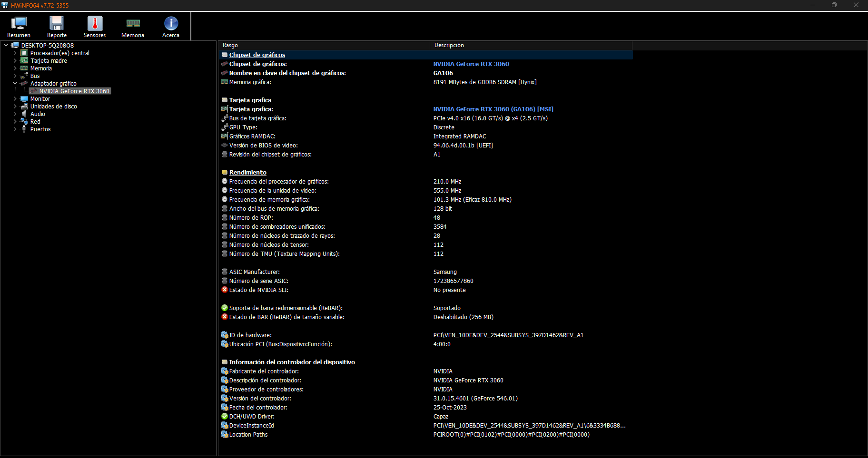Click the Adaptador gráfico card icon
Image resolution: width=868 pixels, height=458 pixels.
pos(24,84)
